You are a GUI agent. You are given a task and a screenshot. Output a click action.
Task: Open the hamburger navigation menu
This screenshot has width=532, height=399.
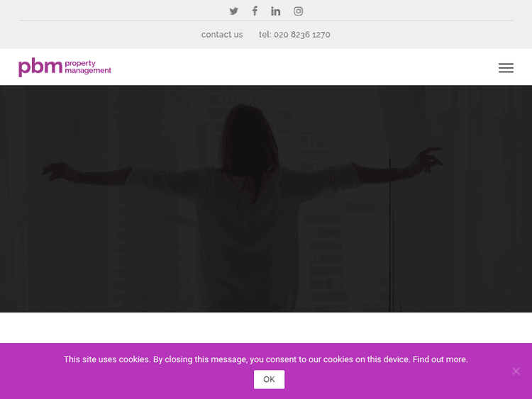(506, 68)
